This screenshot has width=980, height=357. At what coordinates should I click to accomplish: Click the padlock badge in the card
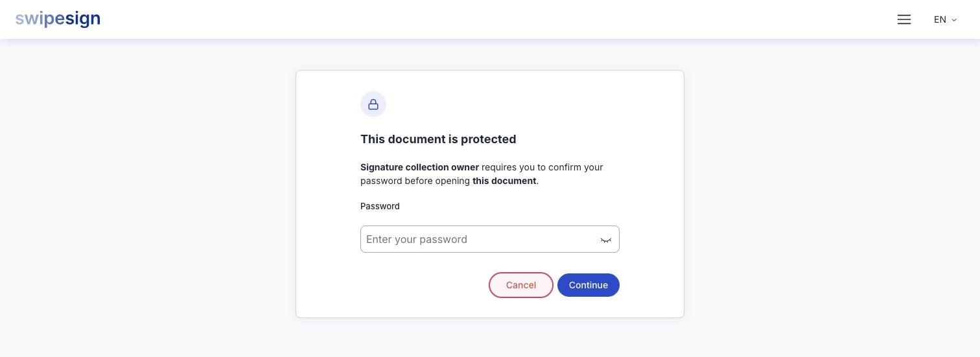click(373, 104)
